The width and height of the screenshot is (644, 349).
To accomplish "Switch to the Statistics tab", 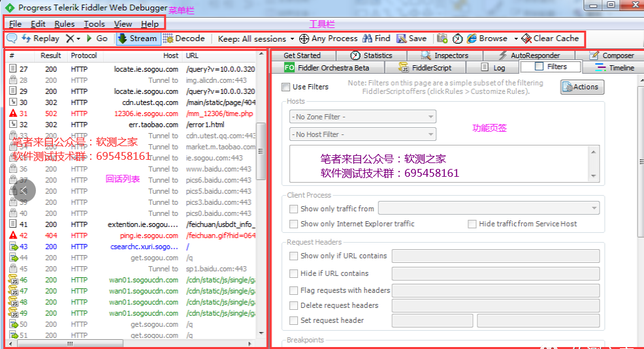I will 371,55.
